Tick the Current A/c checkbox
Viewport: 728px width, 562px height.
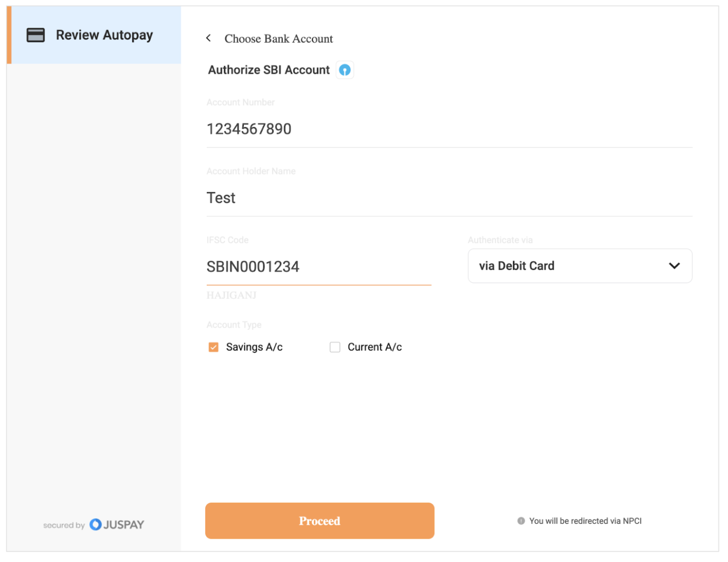click(x=335, y=347)
